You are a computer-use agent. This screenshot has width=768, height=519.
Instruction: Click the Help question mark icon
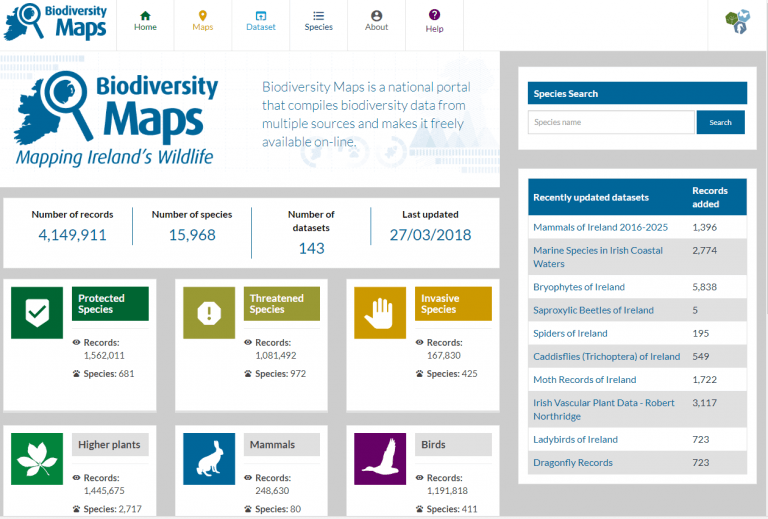[434, 15]
